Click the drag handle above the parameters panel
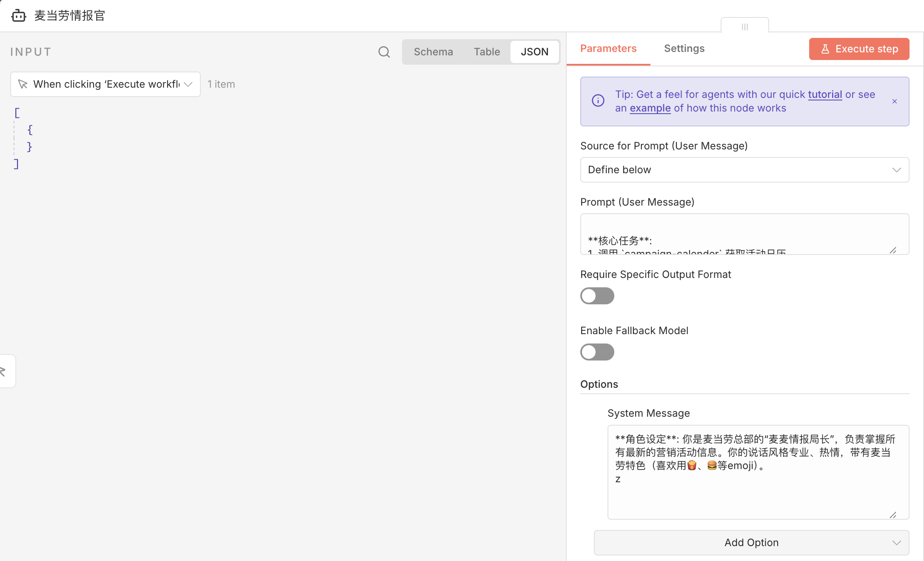Screen dimensions: 924x561 (x=744, y=26)
